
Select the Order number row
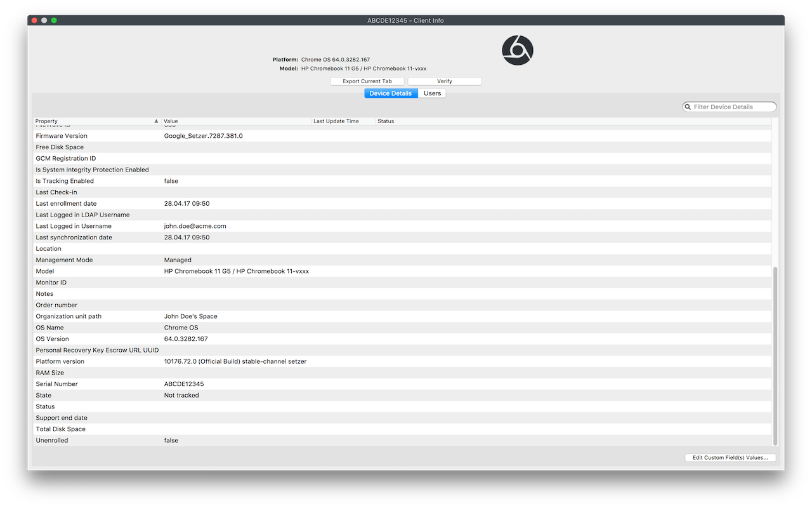pyautogui.click(x=402, y=305)
